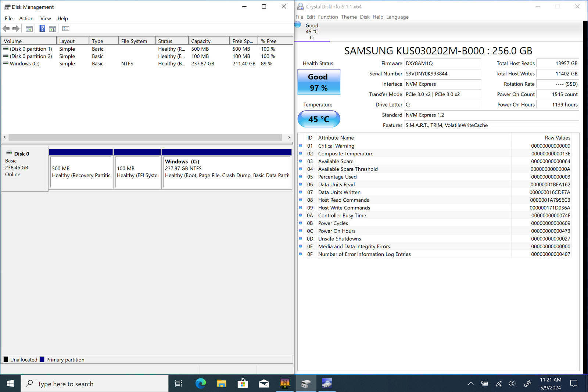Click the Back arrow in Disk Management toolbar
The image size is (588, 392).
click(6, 29)
